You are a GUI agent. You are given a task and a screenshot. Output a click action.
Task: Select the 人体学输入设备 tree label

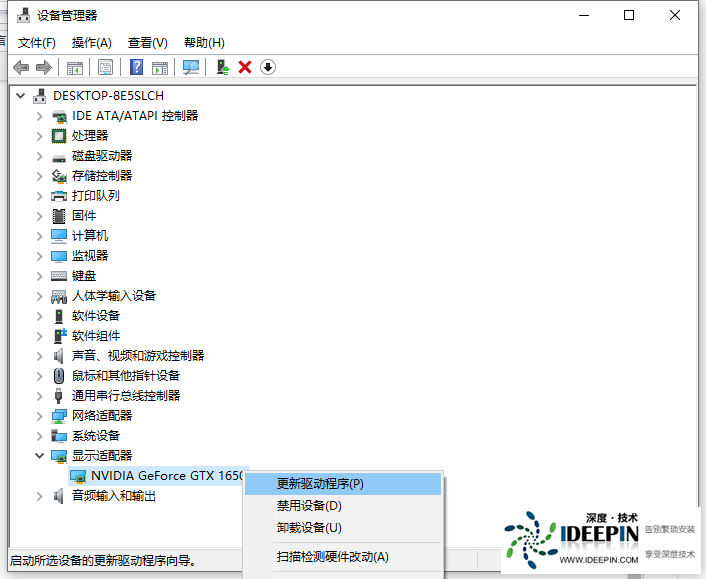[x=113, y=296]
